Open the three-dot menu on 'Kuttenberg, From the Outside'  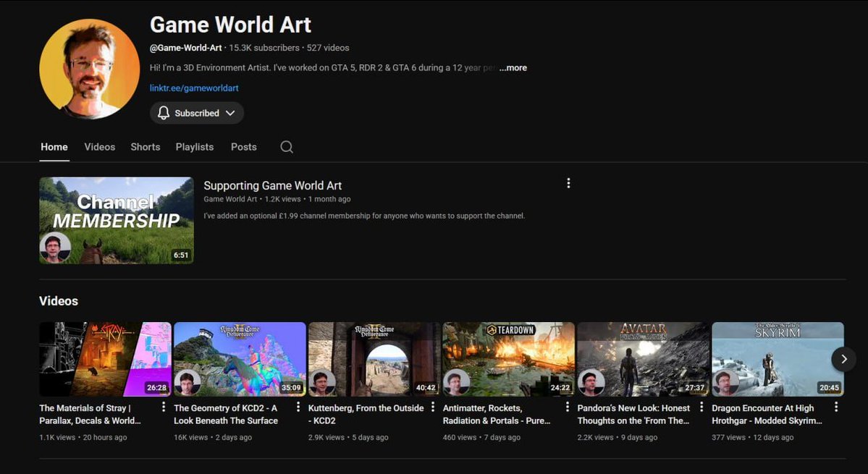[431, 407]
